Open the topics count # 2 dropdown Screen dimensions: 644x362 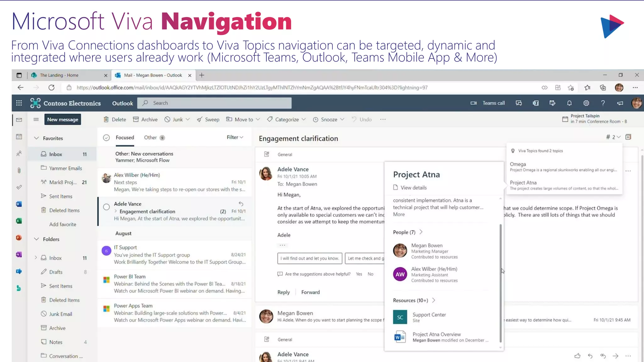[x=613, y=137]
